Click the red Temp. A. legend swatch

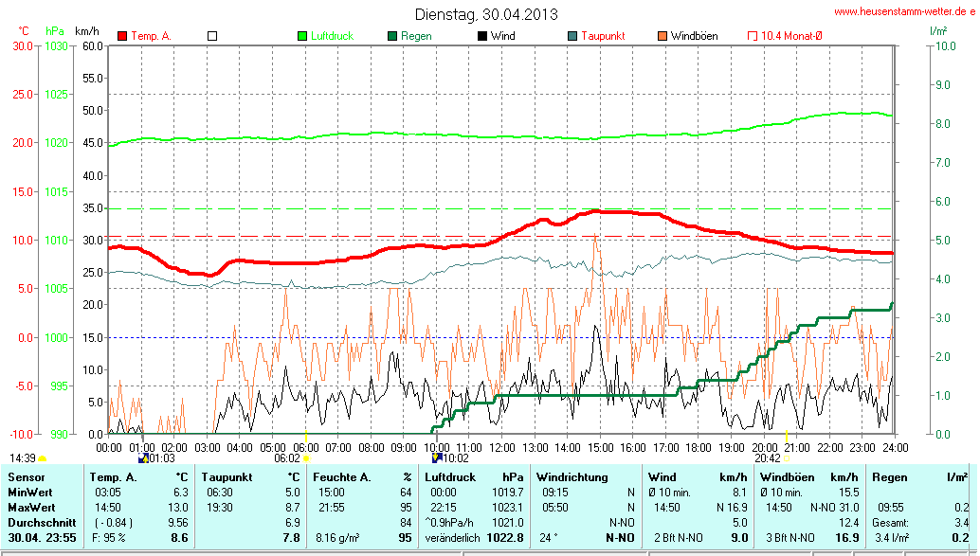[122, 36]
